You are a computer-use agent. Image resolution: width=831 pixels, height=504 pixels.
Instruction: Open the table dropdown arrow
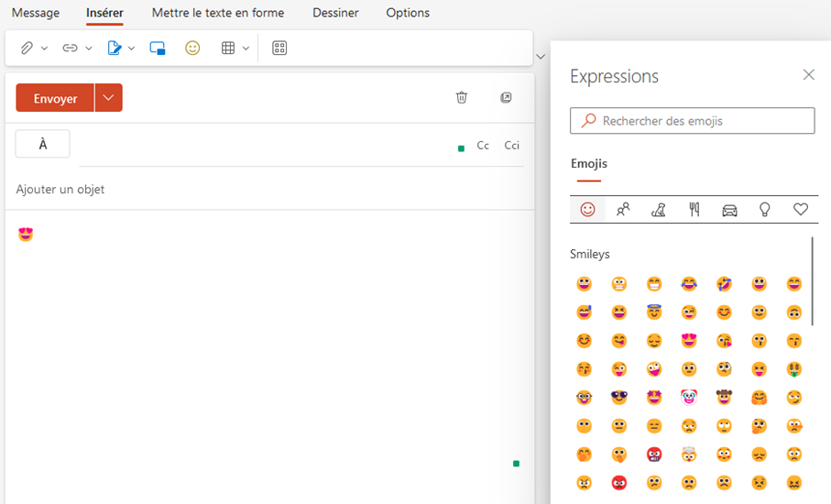246,49
